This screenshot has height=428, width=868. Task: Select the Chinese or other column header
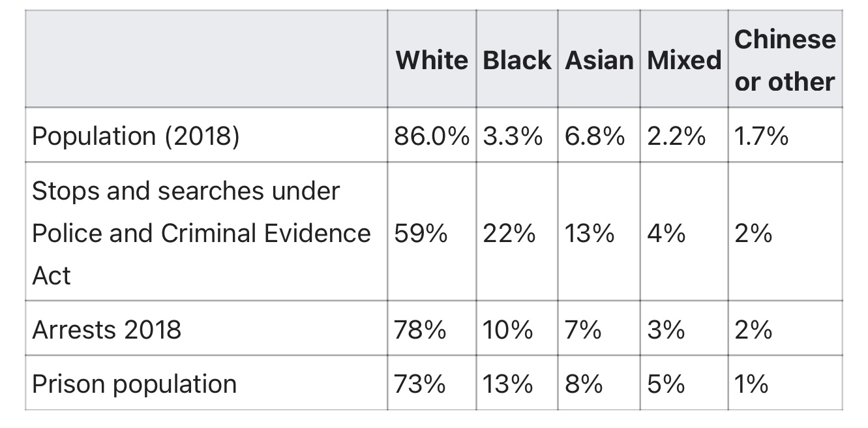[785, 60]
